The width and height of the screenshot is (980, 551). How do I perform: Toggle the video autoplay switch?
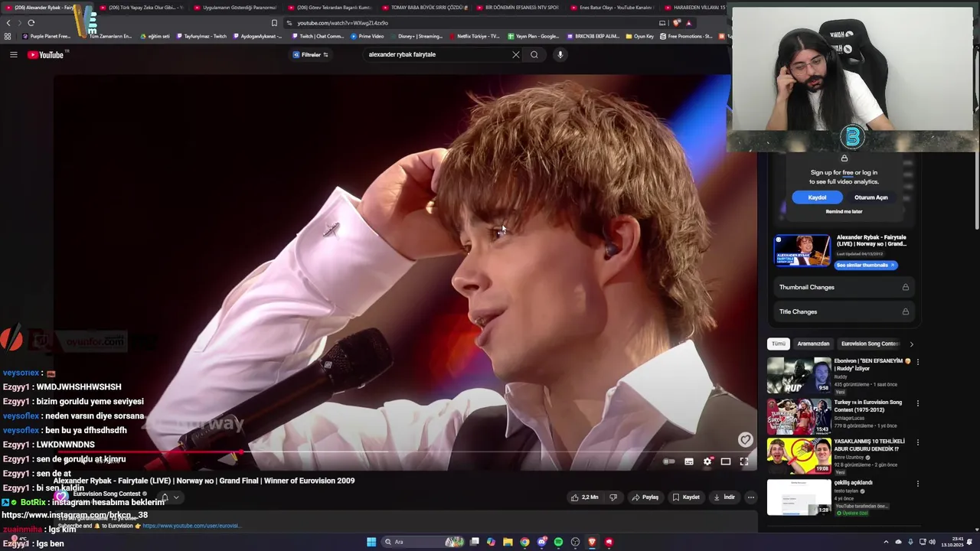coord(668,461)
